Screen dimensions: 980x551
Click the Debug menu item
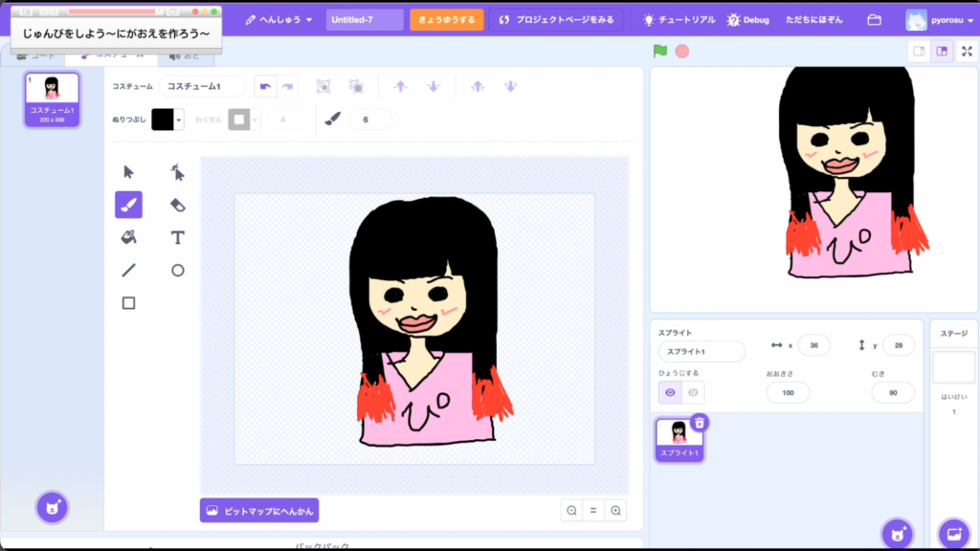[x=747, y=20]
